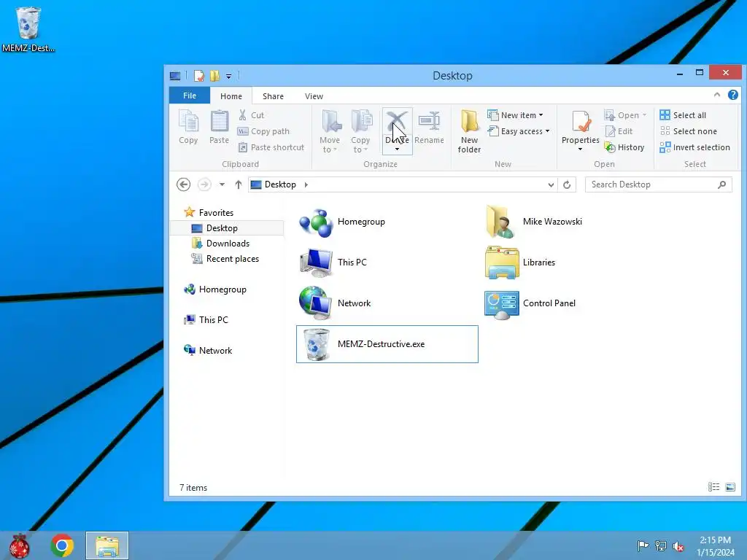This screenshot has height=560, width=747.
Task: Select MEMZ-Destructive.exe in file list
Action: 387,344
